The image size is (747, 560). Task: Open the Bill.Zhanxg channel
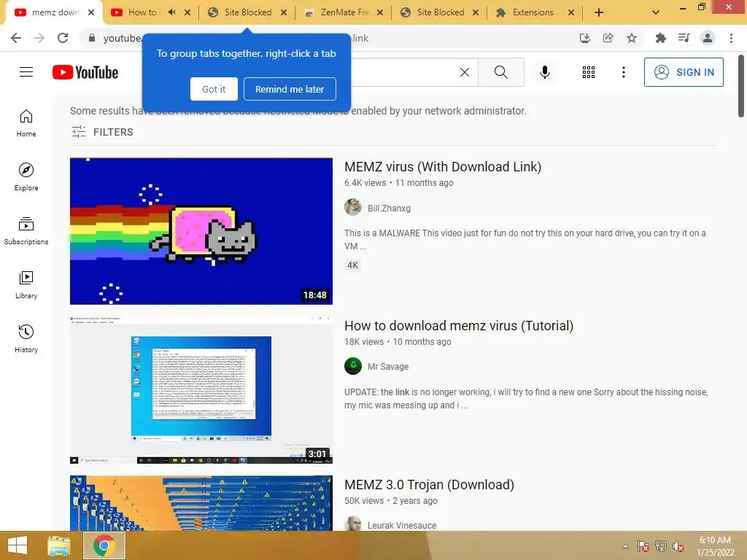click(x=389, y=208)
